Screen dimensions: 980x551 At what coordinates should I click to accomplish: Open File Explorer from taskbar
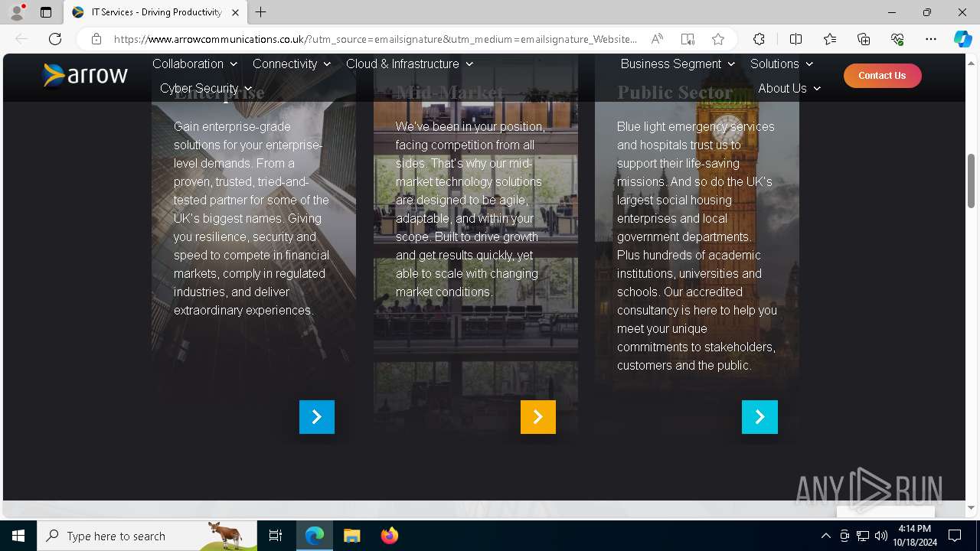tap(352, 536)
